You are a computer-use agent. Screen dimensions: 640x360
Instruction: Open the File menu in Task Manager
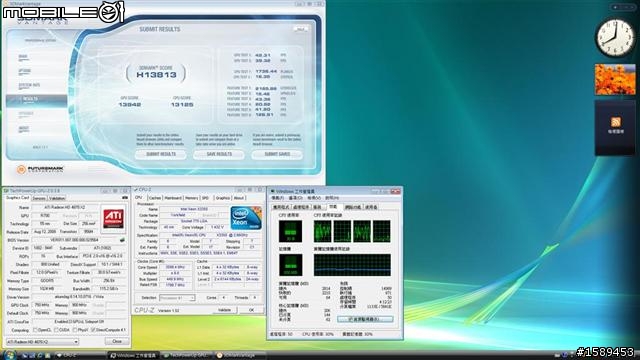click(x=278, y=198)
